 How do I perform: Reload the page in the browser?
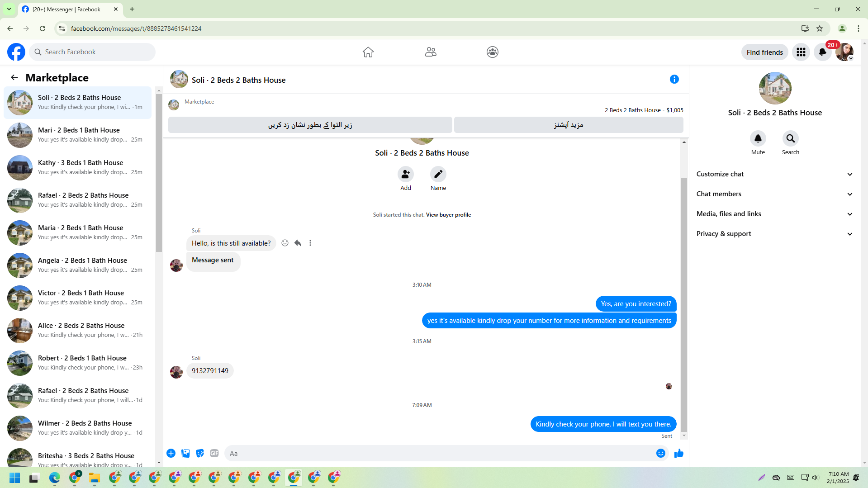[x=43, y=28]
